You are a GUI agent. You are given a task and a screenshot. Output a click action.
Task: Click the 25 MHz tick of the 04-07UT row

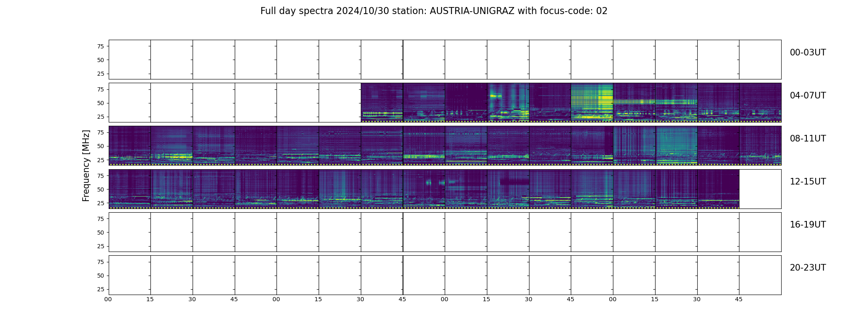pyautogui.click(x=100, y=117)
